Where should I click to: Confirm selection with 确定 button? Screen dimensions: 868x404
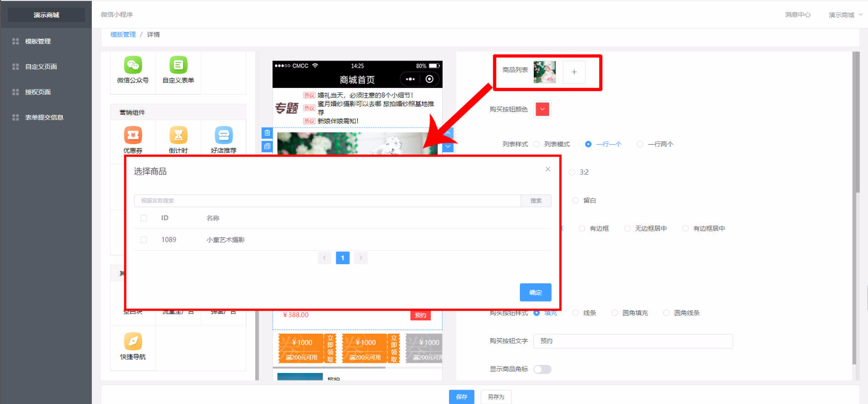pyautogui.click(x=535, y=293)
